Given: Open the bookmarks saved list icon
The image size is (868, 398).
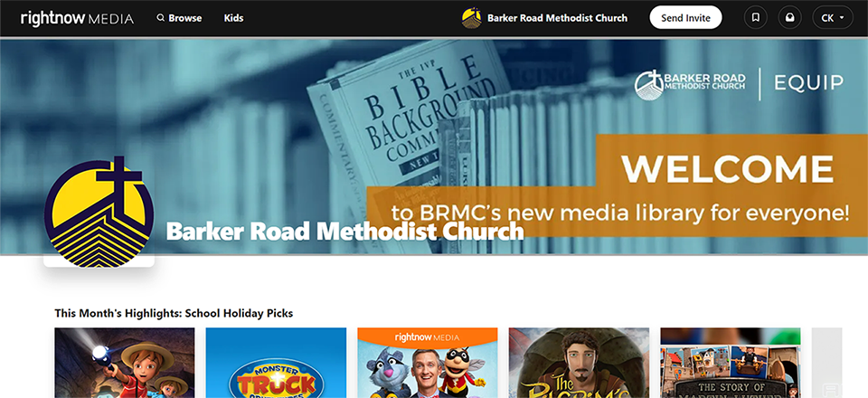Looking at the screenshot, I should (756, 18).
